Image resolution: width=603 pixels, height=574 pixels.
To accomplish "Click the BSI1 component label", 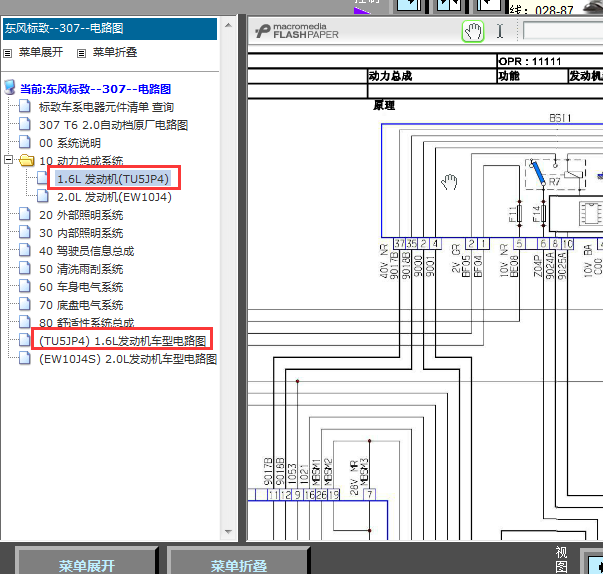I will coord(560,118).
